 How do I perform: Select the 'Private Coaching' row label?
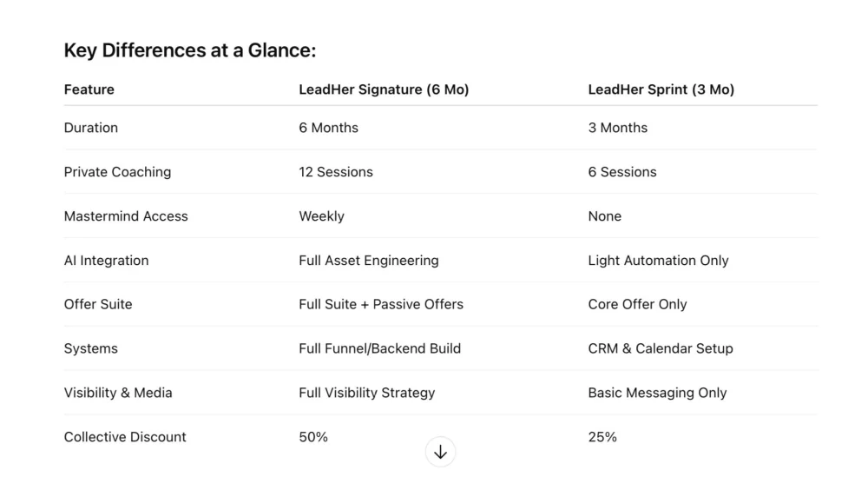[x=117, y=172]
